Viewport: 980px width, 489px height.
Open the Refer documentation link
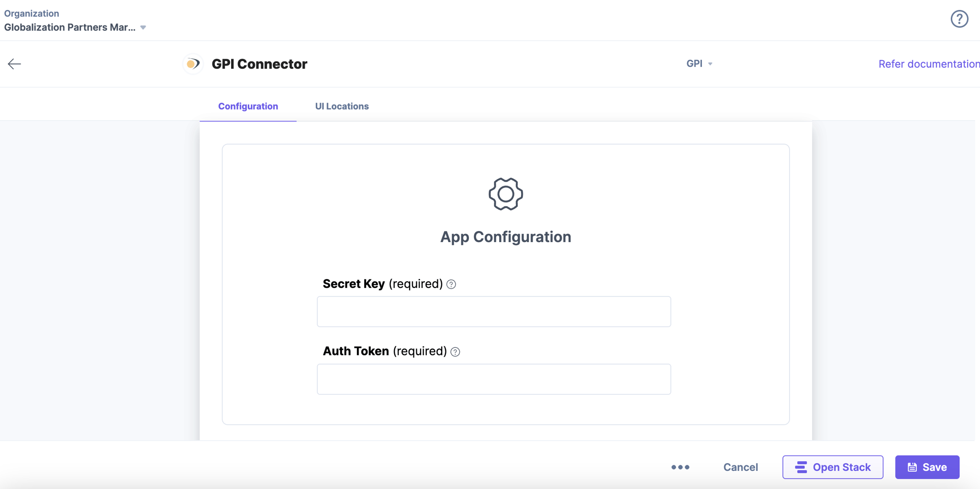point(929,64)
